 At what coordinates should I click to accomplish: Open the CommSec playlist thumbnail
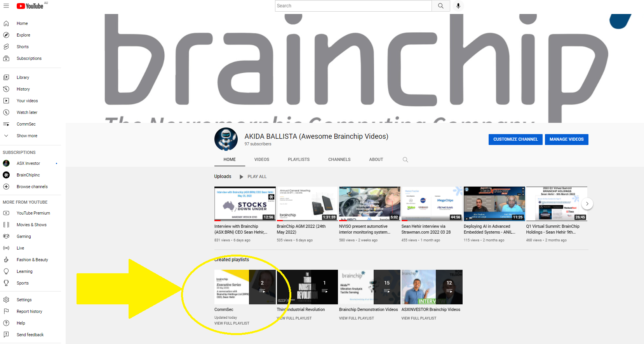(245, 287)
